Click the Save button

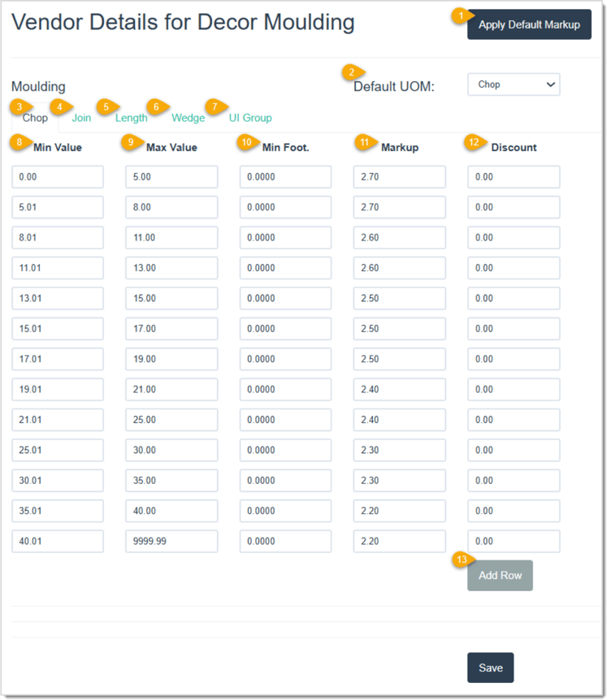pos(490,668)
